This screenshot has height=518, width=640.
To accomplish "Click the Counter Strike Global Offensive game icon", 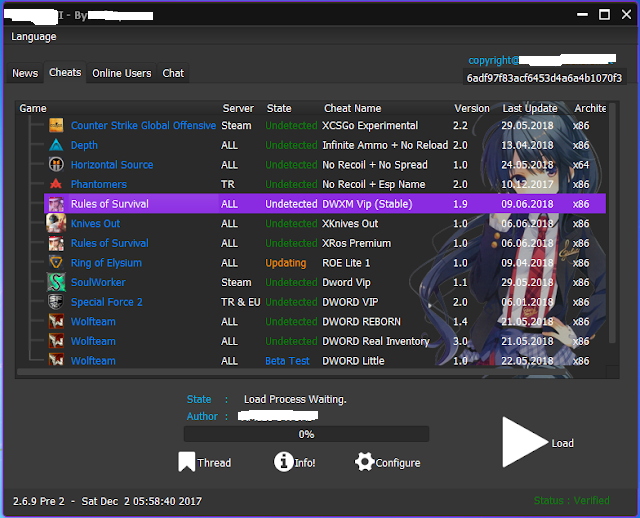I will click(x=56, y=125).
